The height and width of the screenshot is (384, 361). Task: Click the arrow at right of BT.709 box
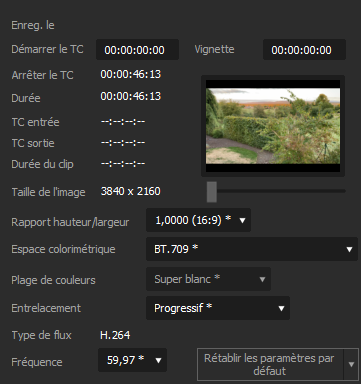point(349,249)
